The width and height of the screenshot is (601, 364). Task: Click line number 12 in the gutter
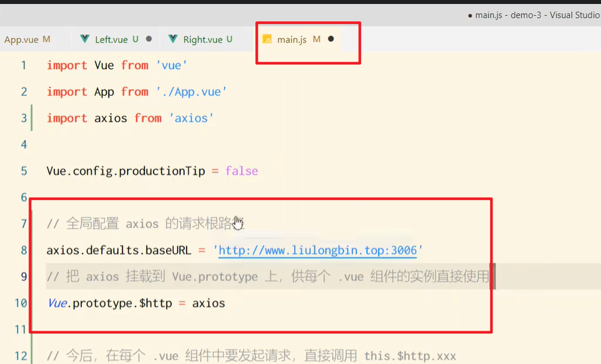(x=21, y=356)
